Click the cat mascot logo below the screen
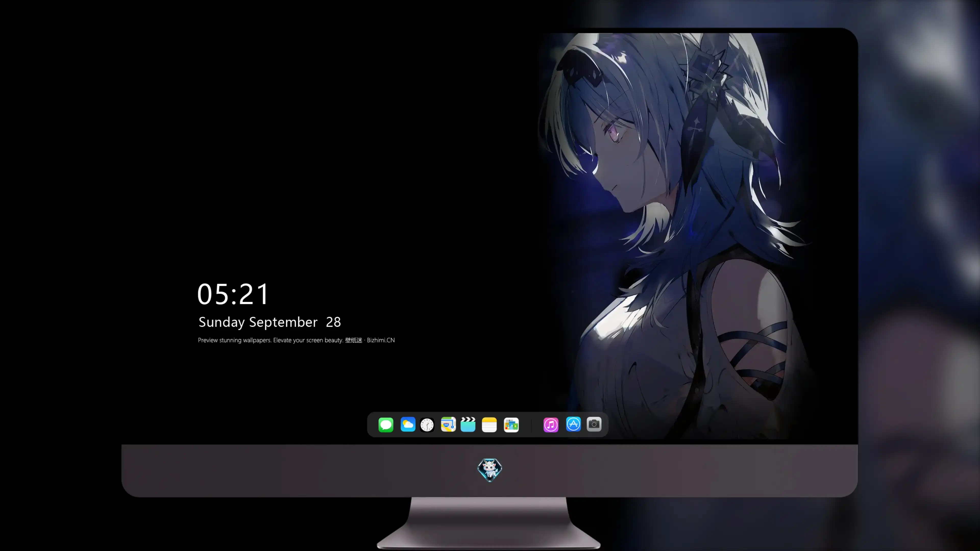Screen dimensions: 980x551 coord(490,470)
